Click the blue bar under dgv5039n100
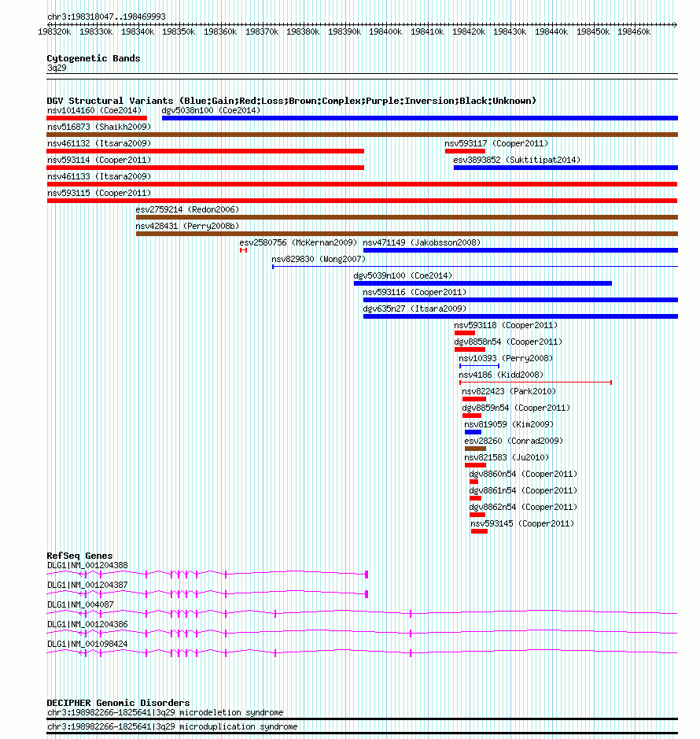Image resolution: width=700 pixels, height=739 pixels. [483, 283]
